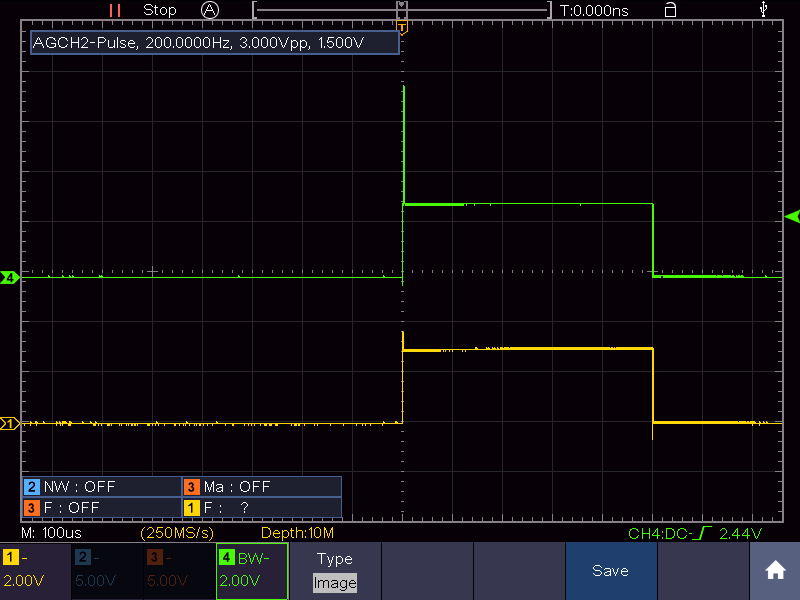The image size is (800, 600).
Task: Open the Type Image selector
Action: tap(335, 570)
